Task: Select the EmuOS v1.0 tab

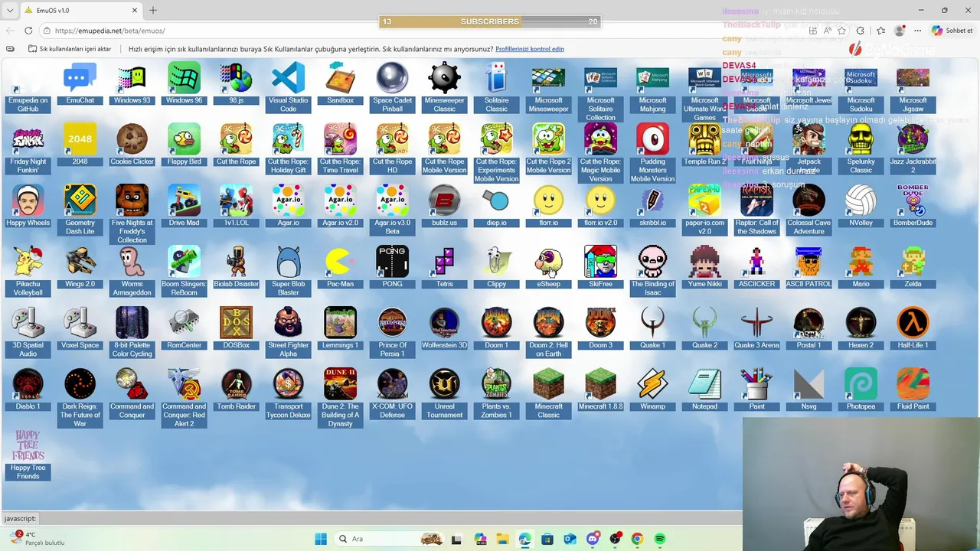Action: pyautogui.click(x=81, y=10)
